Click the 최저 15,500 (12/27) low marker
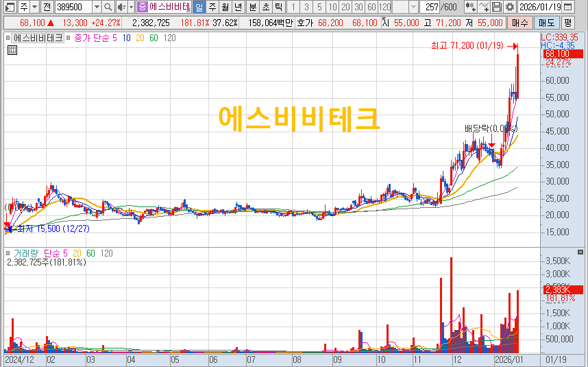Viewport: 588px width, 367px height. coord(53,228)
